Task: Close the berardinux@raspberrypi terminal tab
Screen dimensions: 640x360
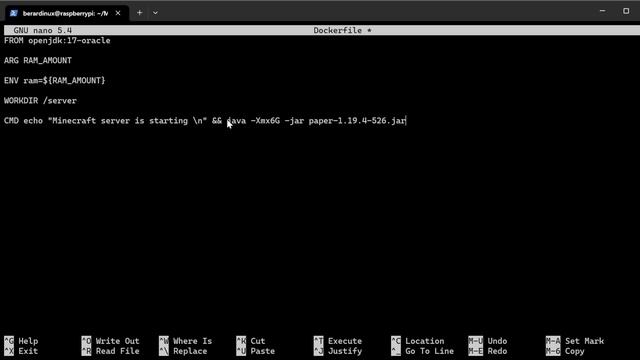Action: point(118,13)
